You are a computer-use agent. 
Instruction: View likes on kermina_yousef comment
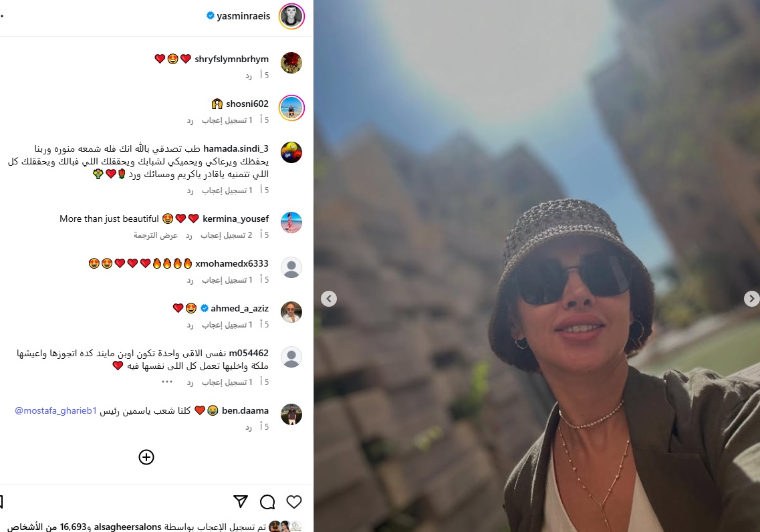pos(227,235)
